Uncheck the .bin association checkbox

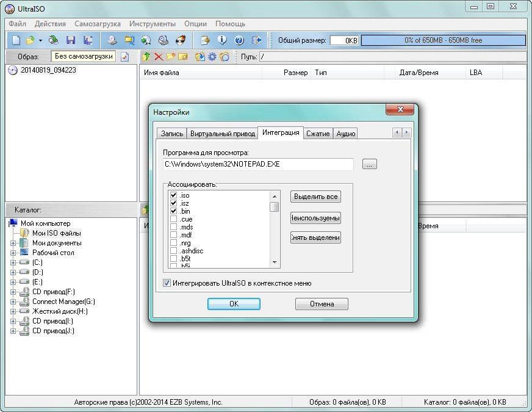pyautogui.click(x=173, y=211)
